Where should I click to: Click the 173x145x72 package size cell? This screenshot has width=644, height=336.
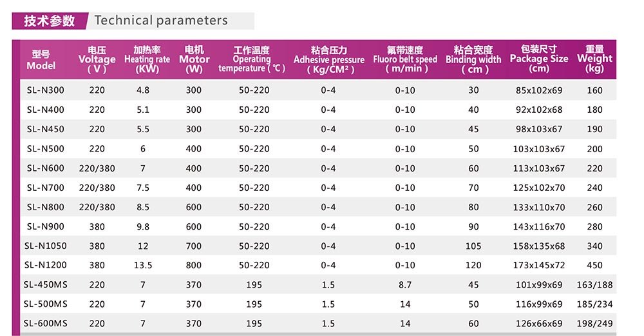tap(539, 265)
